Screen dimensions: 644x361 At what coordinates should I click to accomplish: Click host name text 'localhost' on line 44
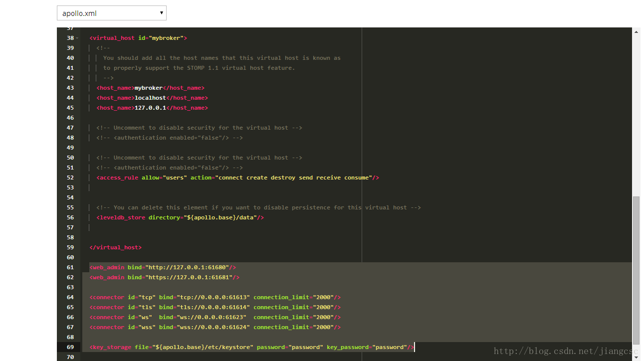tap(150, 98)
